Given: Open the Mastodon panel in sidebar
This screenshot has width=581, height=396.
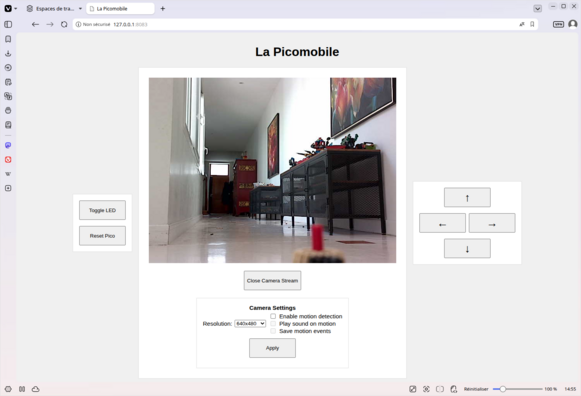Looking at the screenshot, I should [x=8, y=145].
